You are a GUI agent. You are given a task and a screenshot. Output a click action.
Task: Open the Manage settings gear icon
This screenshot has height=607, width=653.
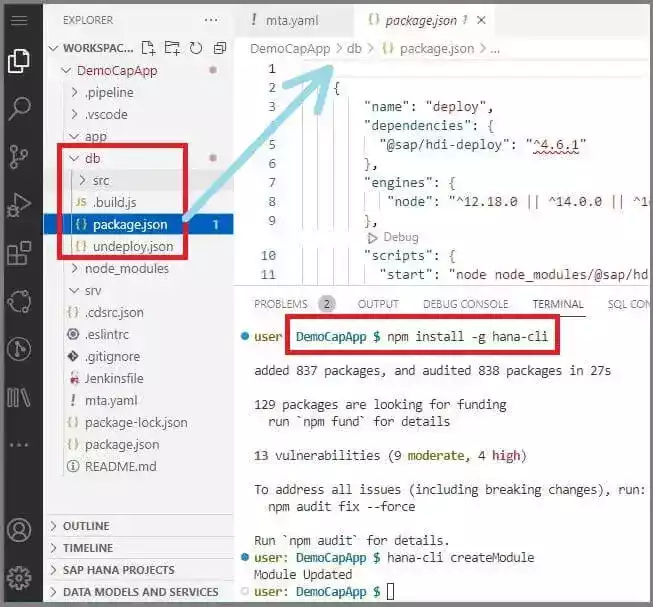19,578
